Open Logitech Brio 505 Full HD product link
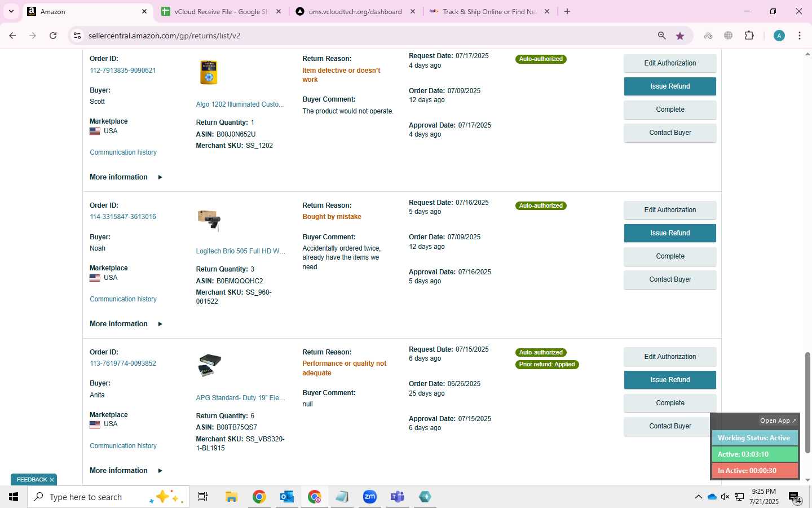Viewport: 812px width, 508px height. [240, 251]
